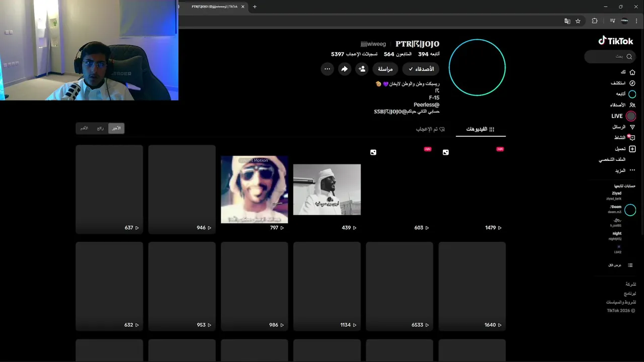The width and height of the screenshot is (644, 362).
Task: Click the 5397 likes count
Action: (354, 54)
